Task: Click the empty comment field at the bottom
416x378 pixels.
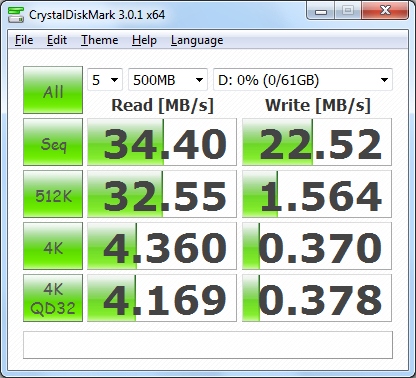Action: pyautogui.click(x=208, y=345)
